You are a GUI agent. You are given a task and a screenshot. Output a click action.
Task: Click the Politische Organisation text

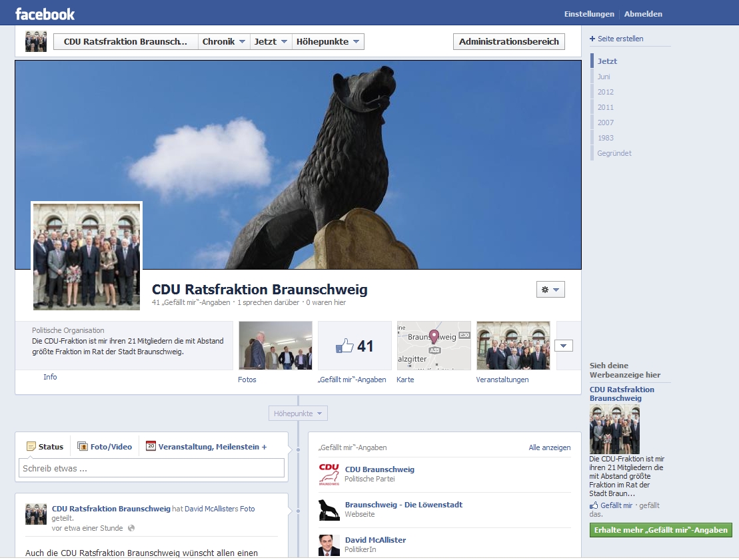(x=68, y=330)
